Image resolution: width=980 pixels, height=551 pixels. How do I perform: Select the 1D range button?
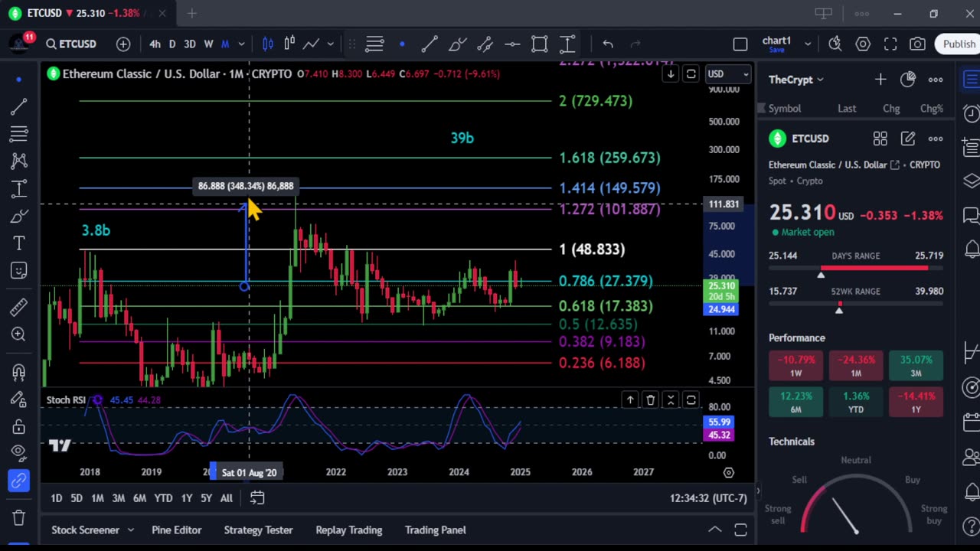tap(56, 498)
